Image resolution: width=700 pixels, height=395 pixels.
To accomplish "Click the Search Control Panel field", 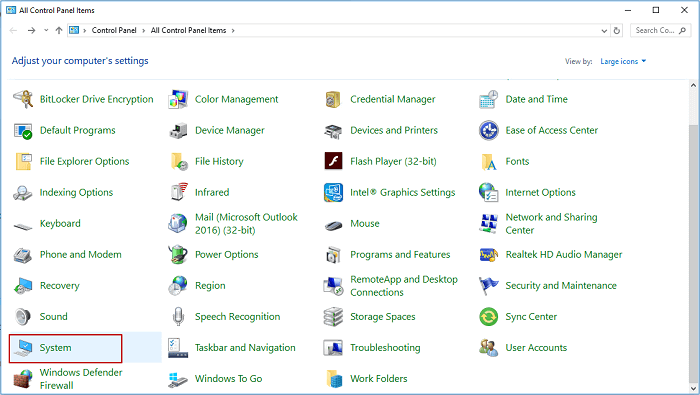I will pyautogui.click(x=660, y=30).
